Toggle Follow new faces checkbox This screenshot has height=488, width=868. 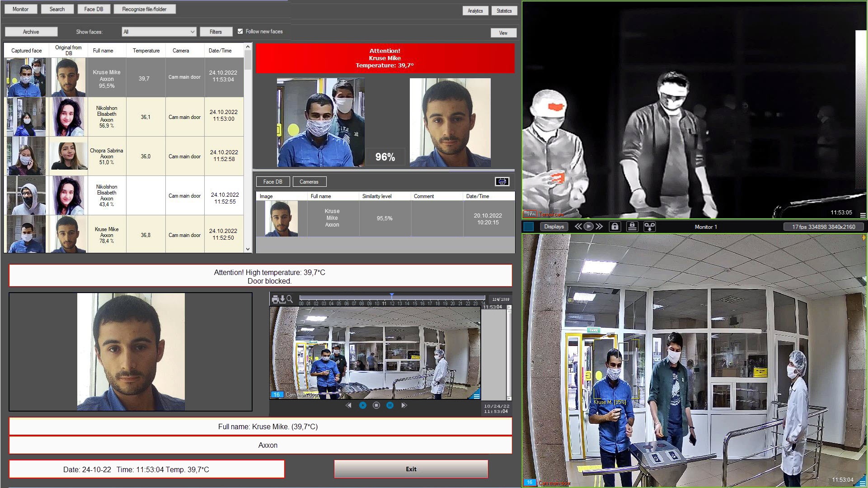[x=240, y=31]
